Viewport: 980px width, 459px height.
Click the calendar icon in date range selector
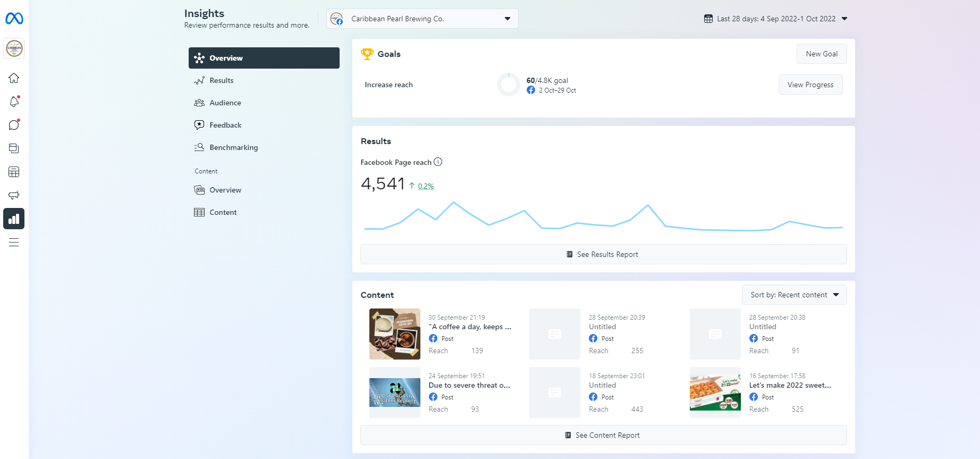[x=708, y=19]
